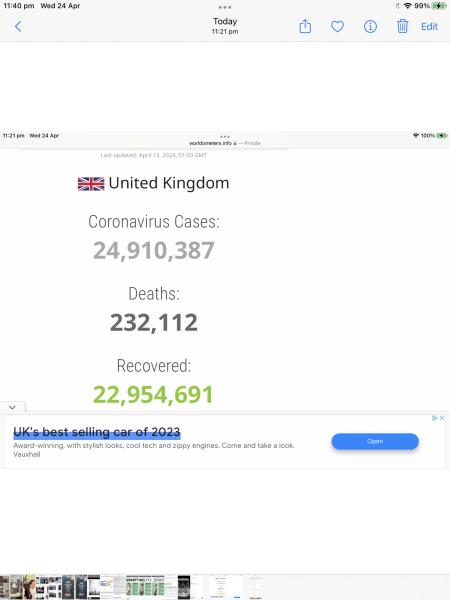Tap the battery indicator in status bar
This screenshot has width=450, height=600.
[439, 6]
